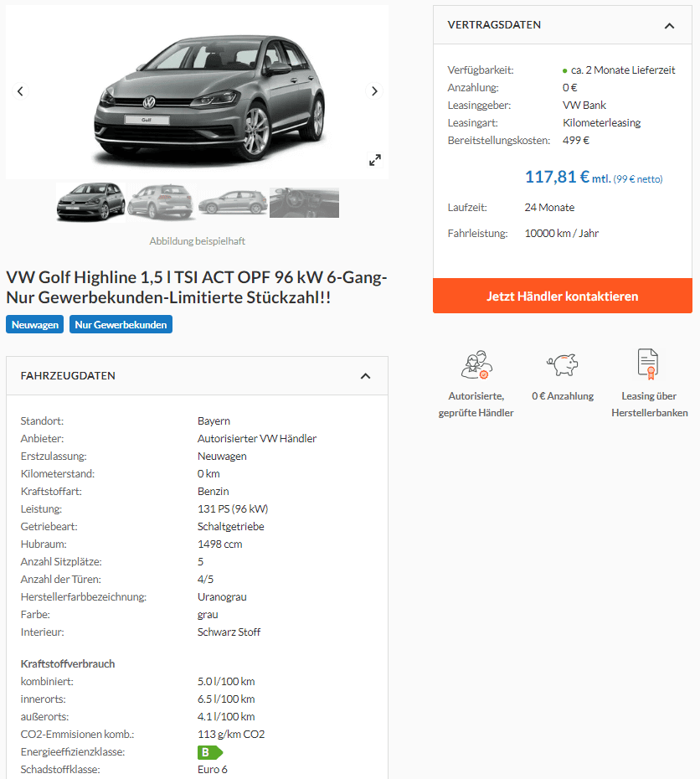Viewport: 700px width, 779px height.
Task: Click the piggy bank 0 € Anzahlung icon
Action: click(x=563, y=364)
